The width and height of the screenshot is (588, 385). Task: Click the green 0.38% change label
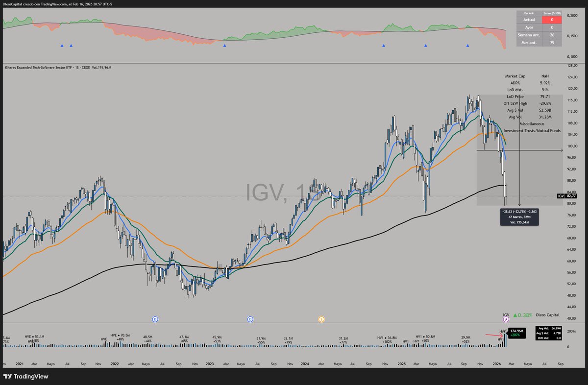click(522, 315)
